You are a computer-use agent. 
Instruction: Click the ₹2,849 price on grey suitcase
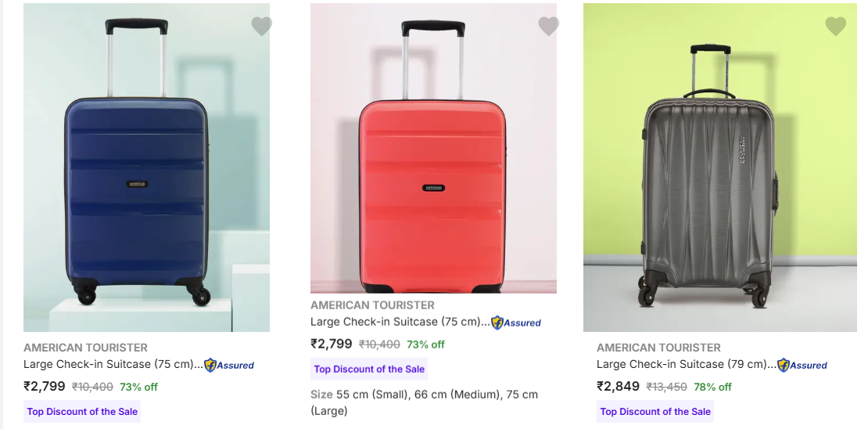pos(618,387)
